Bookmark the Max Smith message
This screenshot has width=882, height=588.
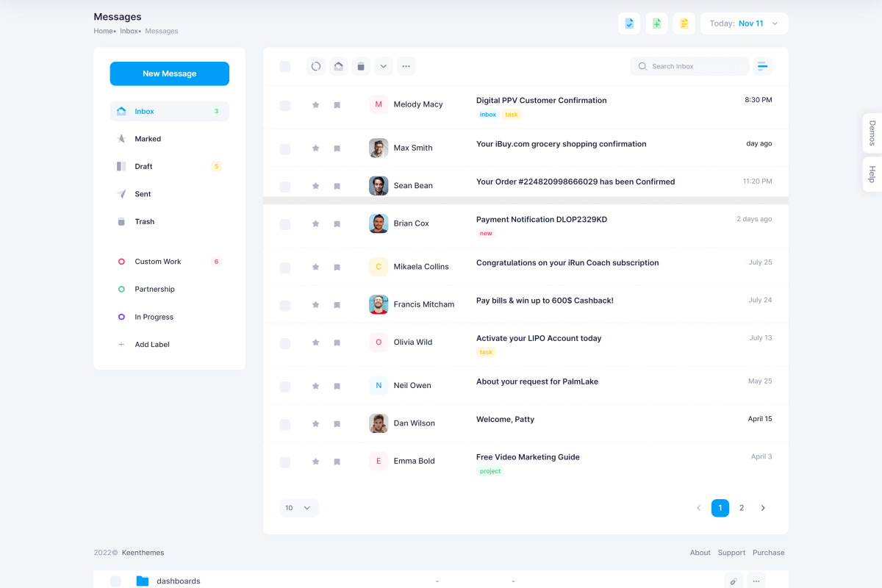[337, 148]
